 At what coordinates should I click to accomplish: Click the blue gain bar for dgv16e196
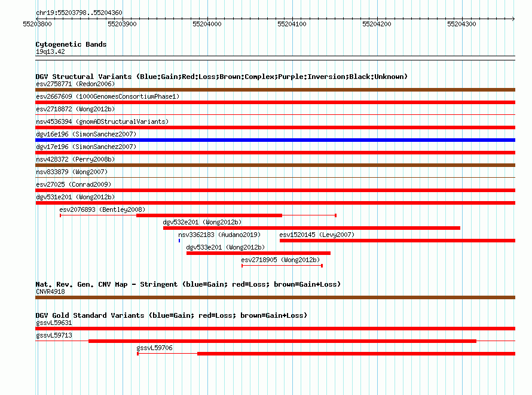tap(275, 140)
